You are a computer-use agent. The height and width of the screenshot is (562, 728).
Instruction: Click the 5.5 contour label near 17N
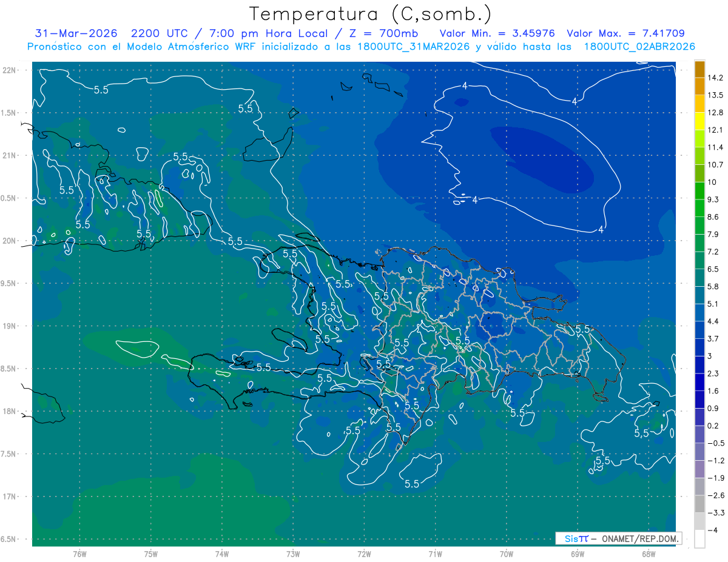[412, 483]
